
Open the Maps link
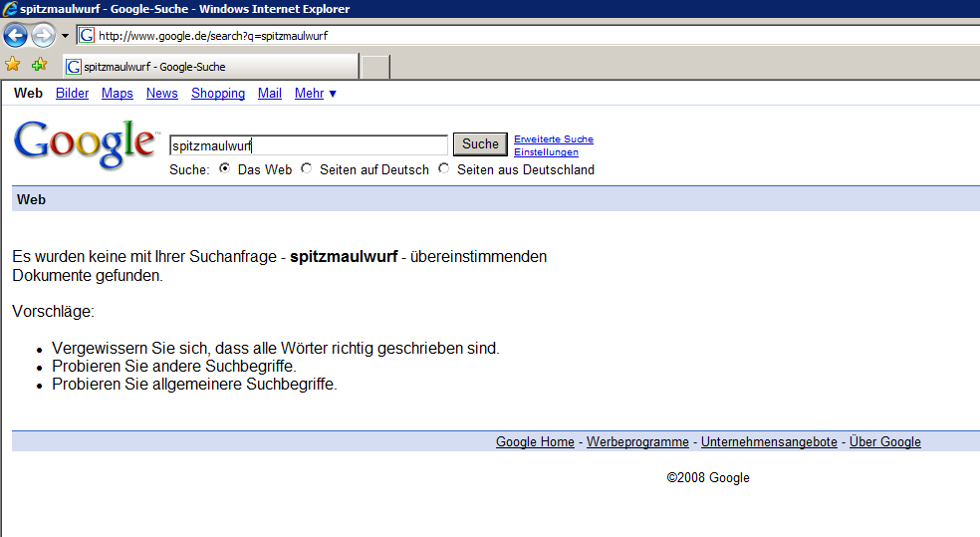tap(117, 93)
